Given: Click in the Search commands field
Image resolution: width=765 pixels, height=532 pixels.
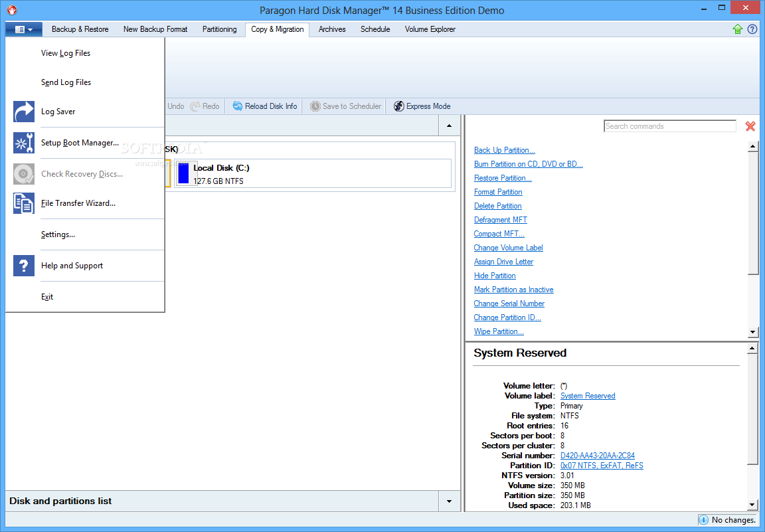Looking at the screenshot, I should (670, 126).
